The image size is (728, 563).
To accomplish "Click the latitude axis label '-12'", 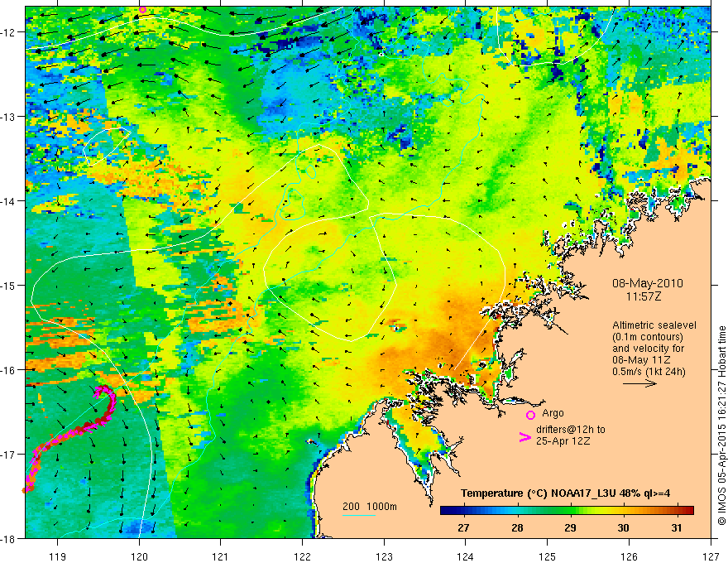I will click(x=8, y=32).
